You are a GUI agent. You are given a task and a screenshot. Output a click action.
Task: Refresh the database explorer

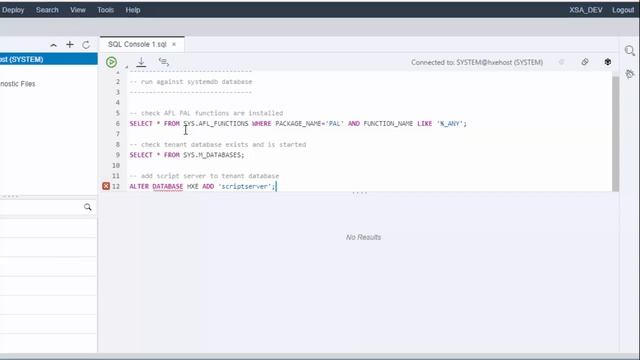click(x=86, y=45)
